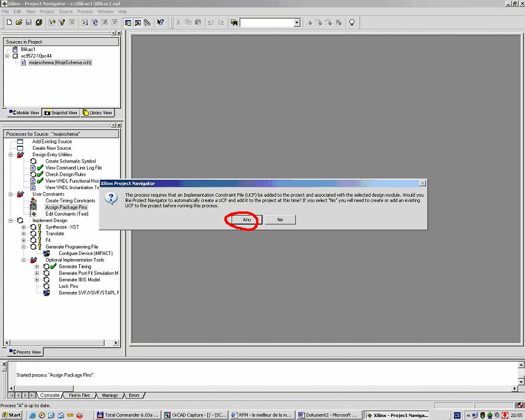This screenshot has width=525, height=420.
Task: Expand the Translate process node
Action: [23, 234]
